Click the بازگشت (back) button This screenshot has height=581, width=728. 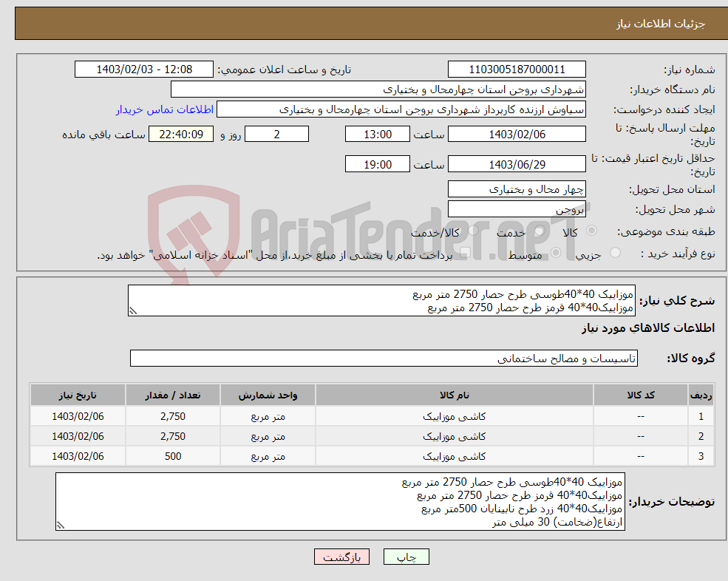click(341, 557)
